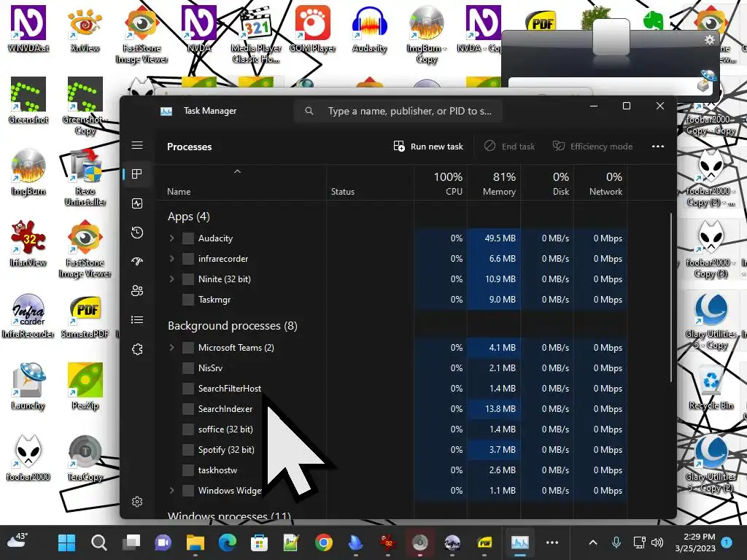Open the GOM Player desktop shortcut
Screen dimensions: 747x560
(x=312, y=29)
